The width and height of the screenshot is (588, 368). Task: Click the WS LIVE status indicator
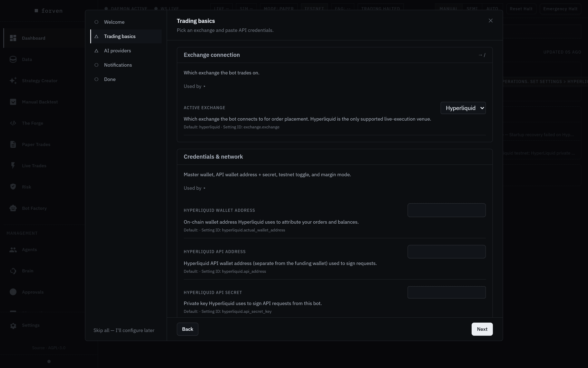click(167, 9)
